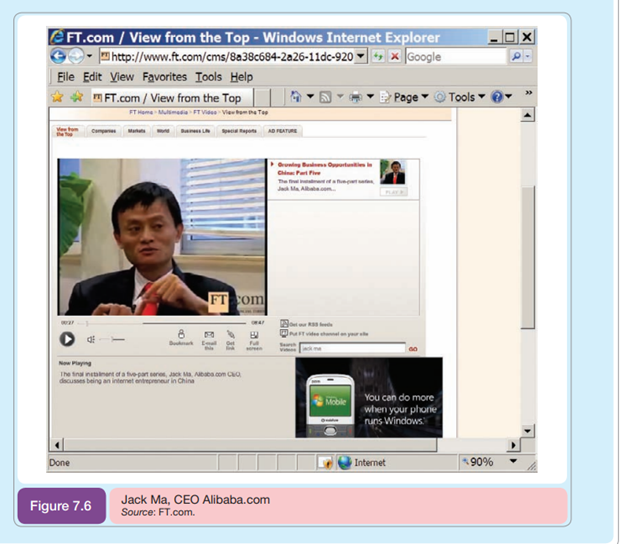Screen dimensions: 624x544
Task: Go back with the browser Back arrow
Action: coord(58,56)
